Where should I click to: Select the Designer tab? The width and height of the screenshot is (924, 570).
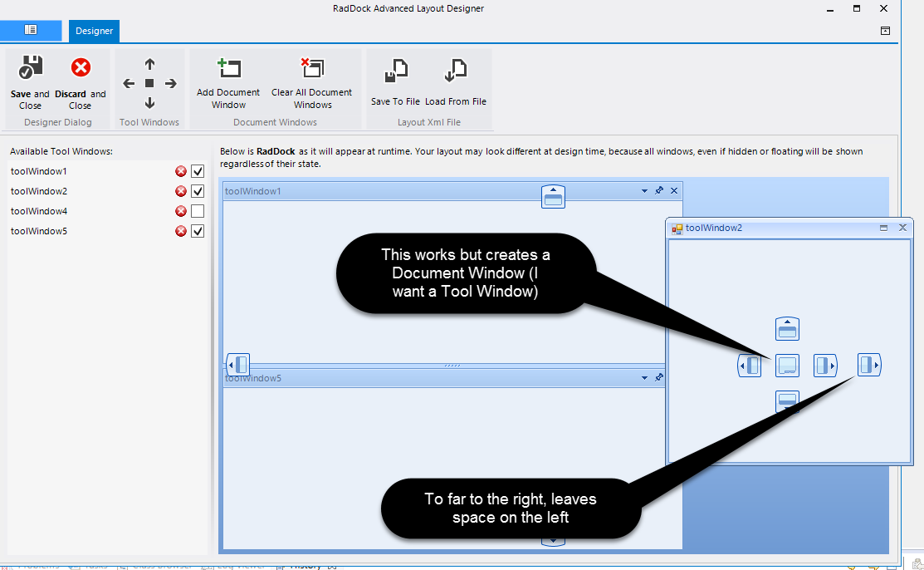95,31
